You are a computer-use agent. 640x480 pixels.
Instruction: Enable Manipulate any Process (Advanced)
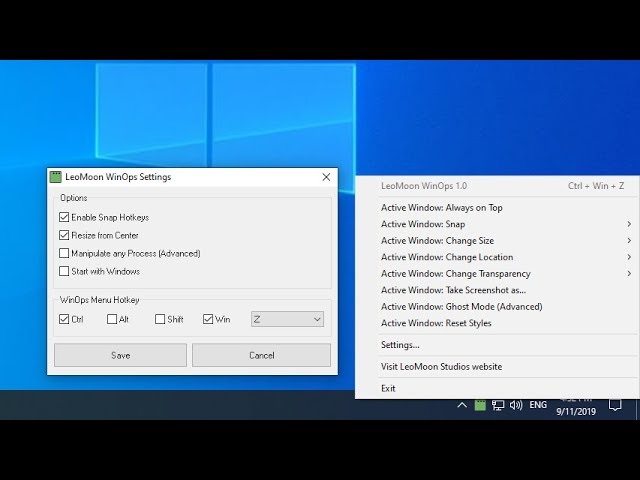pos(64,253)
